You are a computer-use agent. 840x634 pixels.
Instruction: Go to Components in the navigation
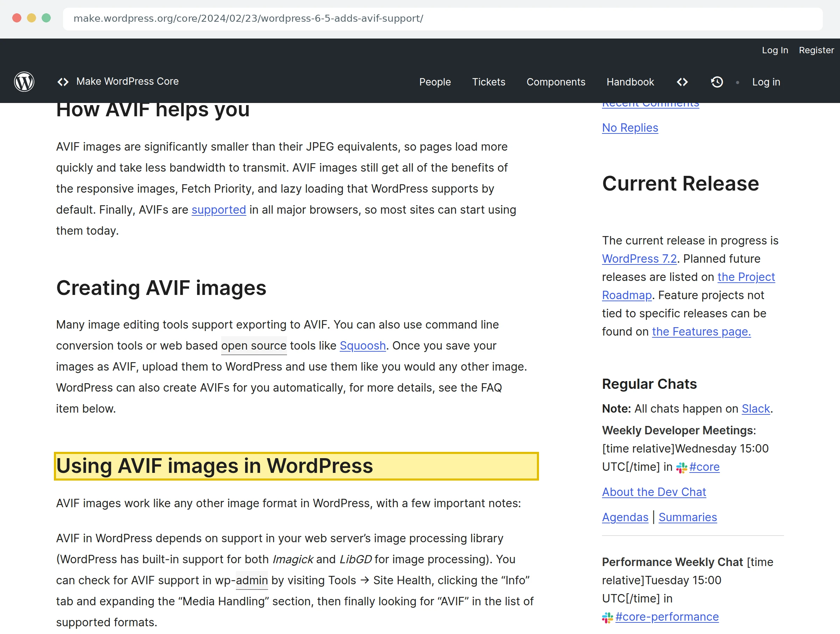(555, 82)
